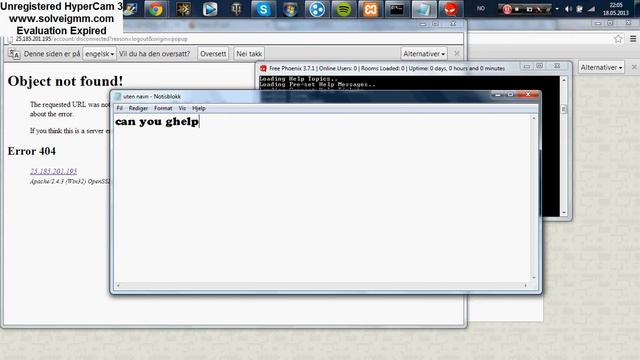Click Notepad's vertical scrollbar up arrow
This screenshot has height=360, width=640.
(534, 118)
